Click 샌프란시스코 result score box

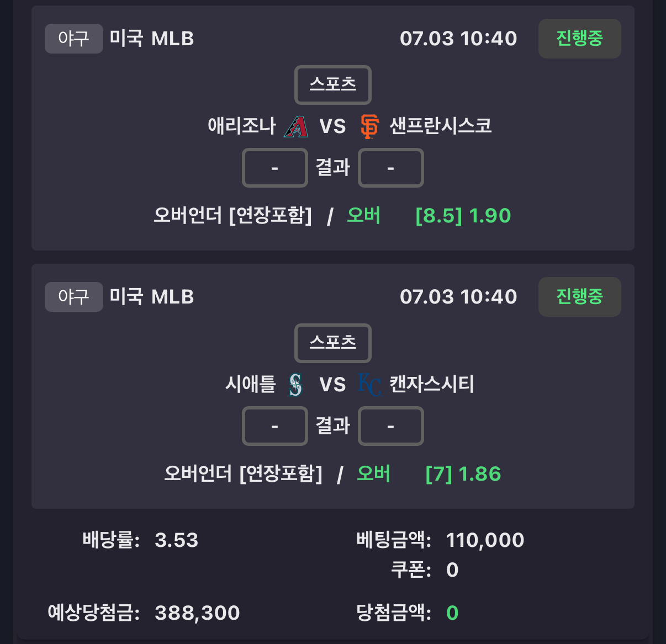tap(391, 168)
